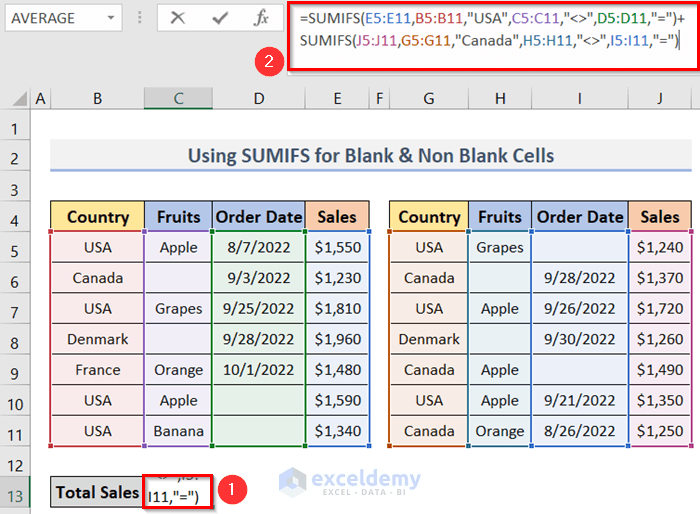
Task: Click the Name Box showing AVERAGE
Action: click(x=63, y=18)
